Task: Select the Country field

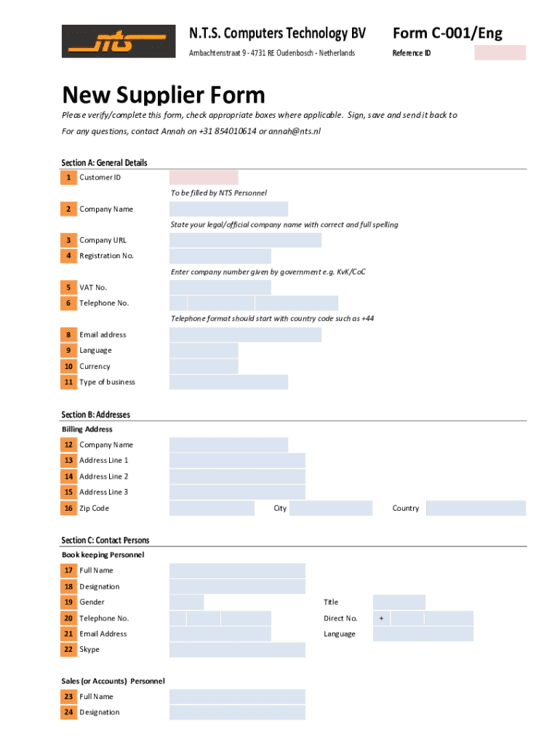Action: click(476, 509)
